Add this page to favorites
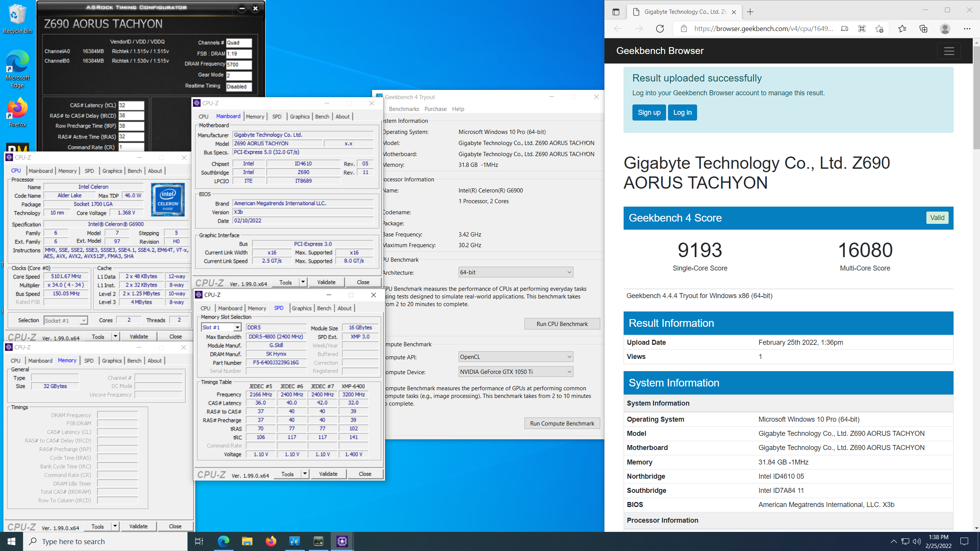980x551 pixels. click(x=879, y=29)
